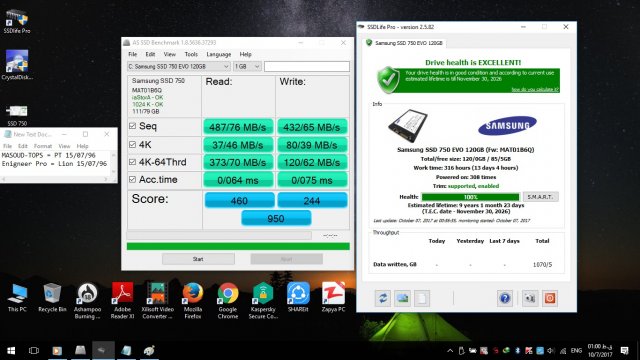
Task: Open the 1 GB test size dropdown
Action: [247, 66]
